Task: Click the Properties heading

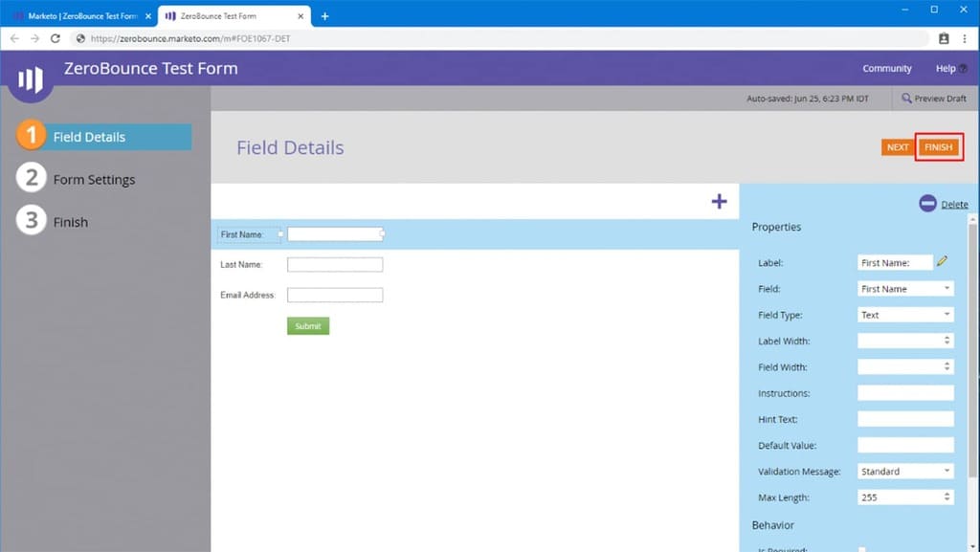Action: click(776, 228)
